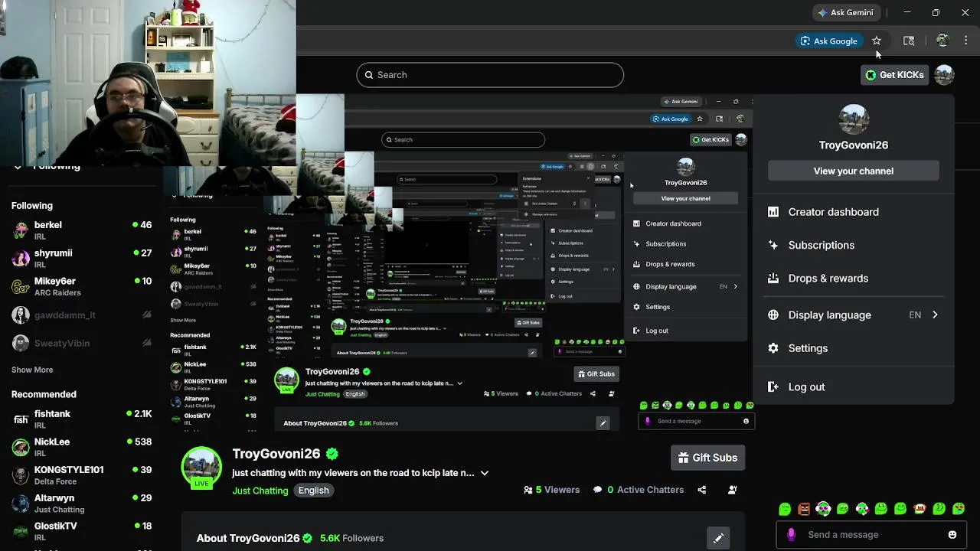Viewport: 980px width, 551px height.
Task: Click the large TroyGovoni26 avatar in the user menu
Action: (854, 119)
